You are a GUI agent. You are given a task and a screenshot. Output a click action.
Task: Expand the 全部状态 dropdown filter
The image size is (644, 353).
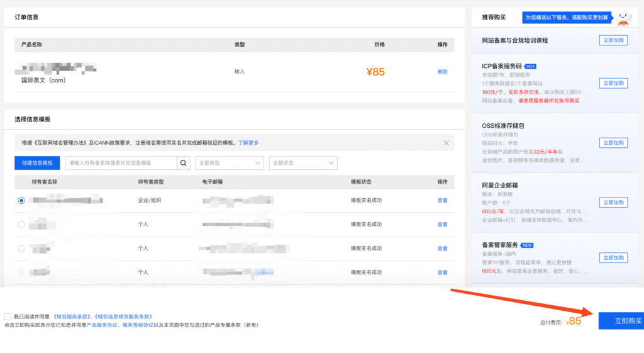tap(303, 164)
